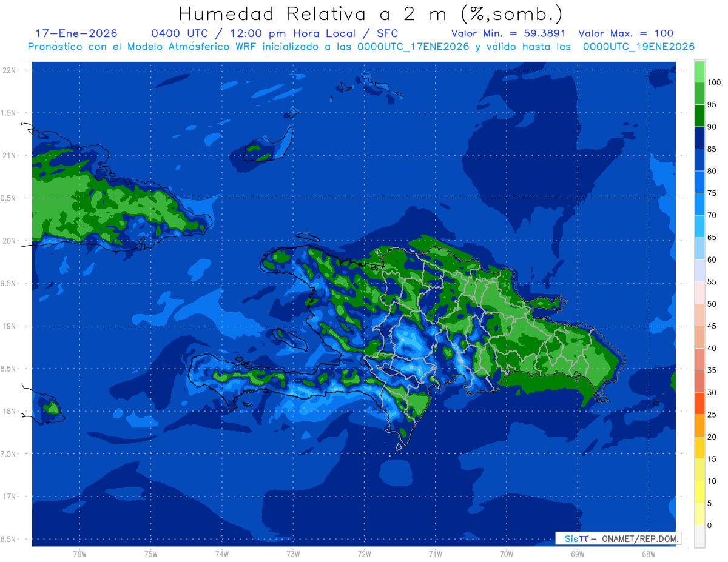Click the light green swatch above 100

[699, 72]
